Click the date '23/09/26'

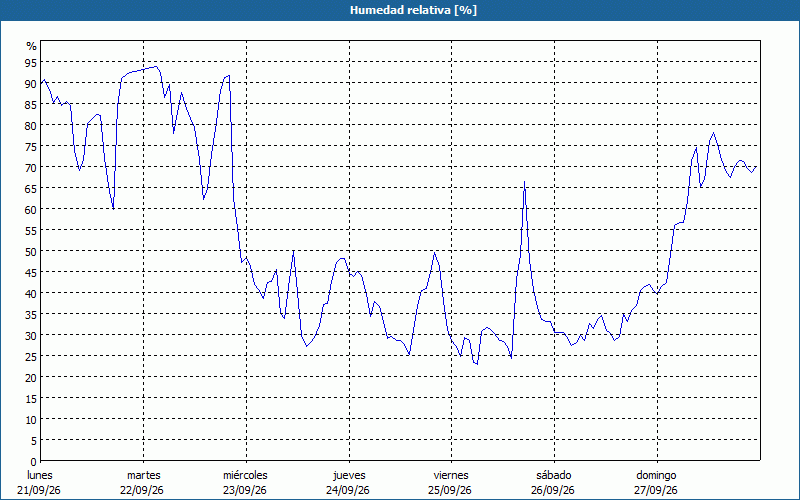(x=245, y=490)
